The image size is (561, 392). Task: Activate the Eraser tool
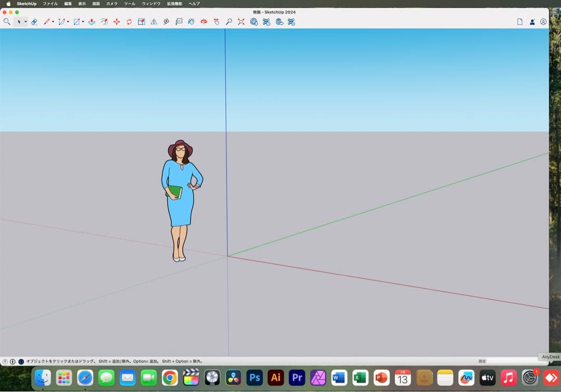(x=34, y=22)
